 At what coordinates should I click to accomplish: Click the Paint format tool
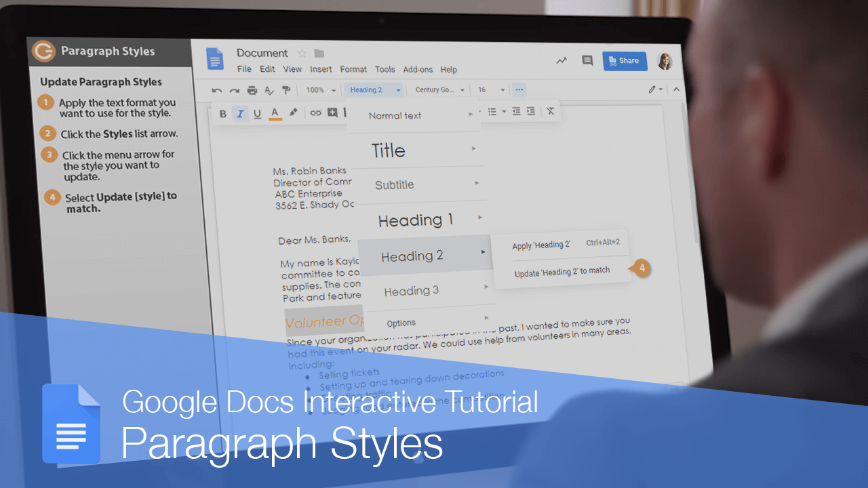click(x=286, y=89)
